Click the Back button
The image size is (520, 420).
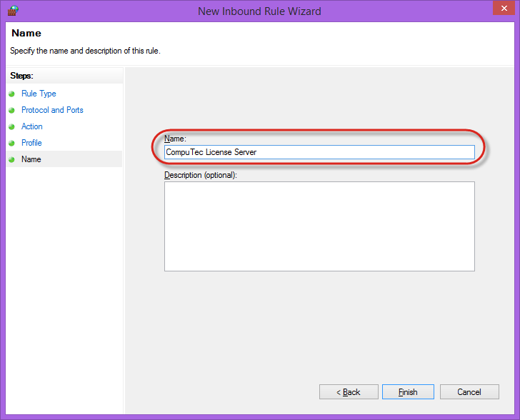click(349, 392)
